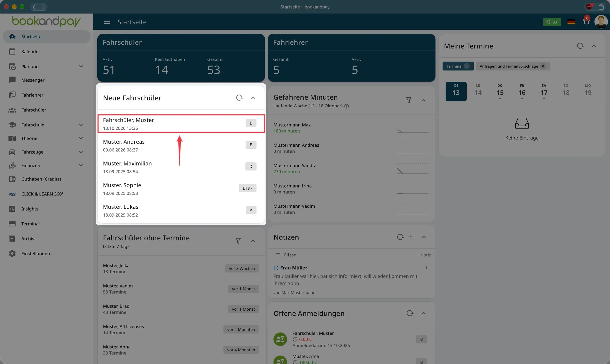Open the hamburger menu beside Startseite

(x=107, y=22)
